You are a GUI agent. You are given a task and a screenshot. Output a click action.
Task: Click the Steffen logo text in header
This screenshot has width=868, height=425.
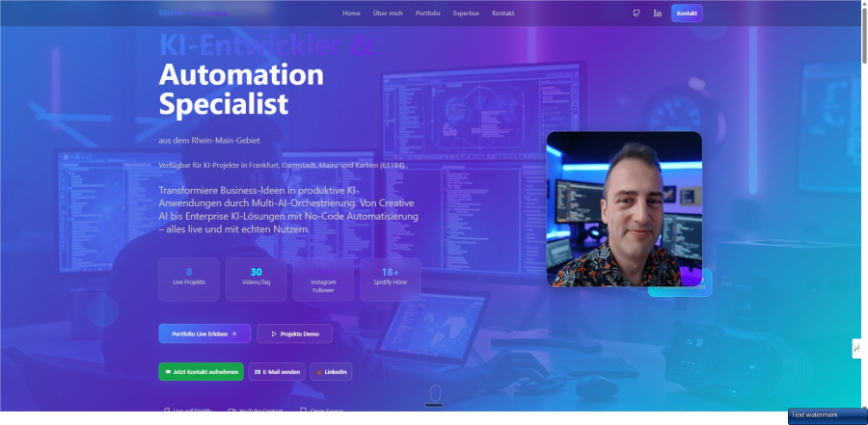click(193, 13)
